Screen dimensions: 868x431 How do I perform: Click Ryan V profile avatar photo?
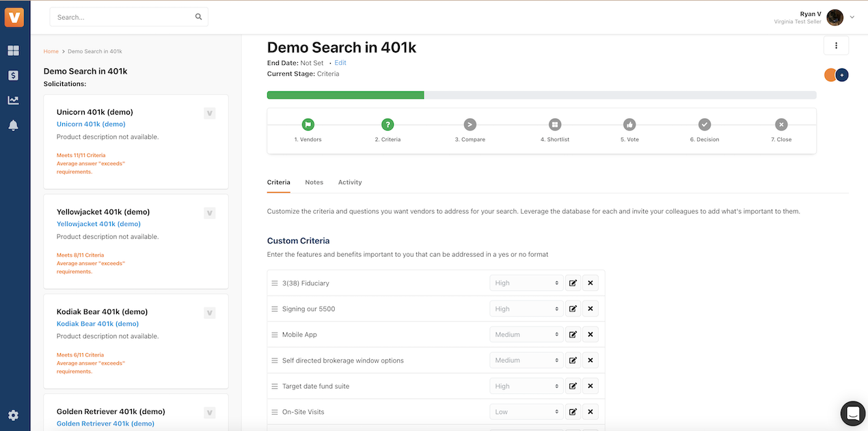click(x=835, y=18)
